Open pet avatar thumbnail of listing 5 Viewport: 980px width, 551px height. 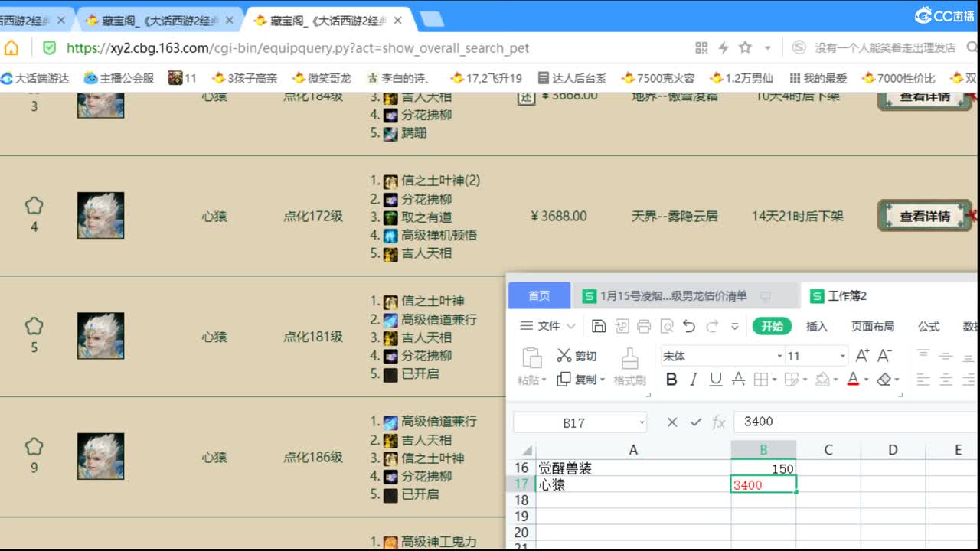pos(100,336)
